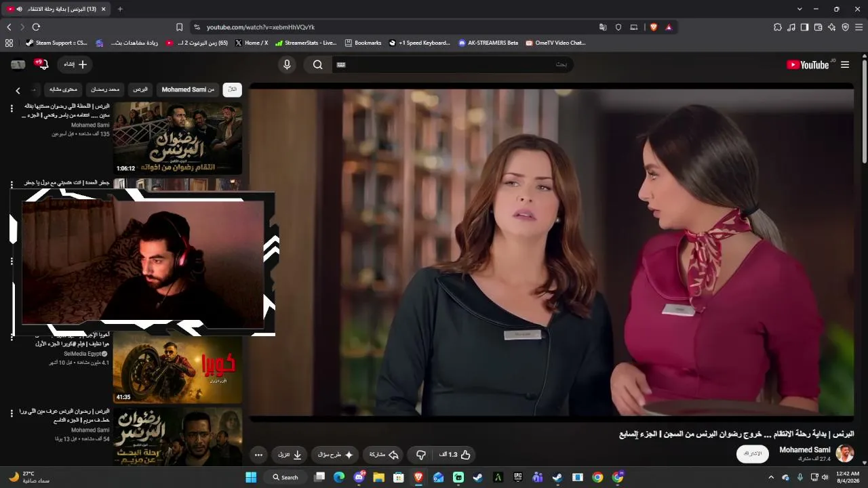Go back to the previous page
The image size is (868, 488).
[x=9, y=27]
